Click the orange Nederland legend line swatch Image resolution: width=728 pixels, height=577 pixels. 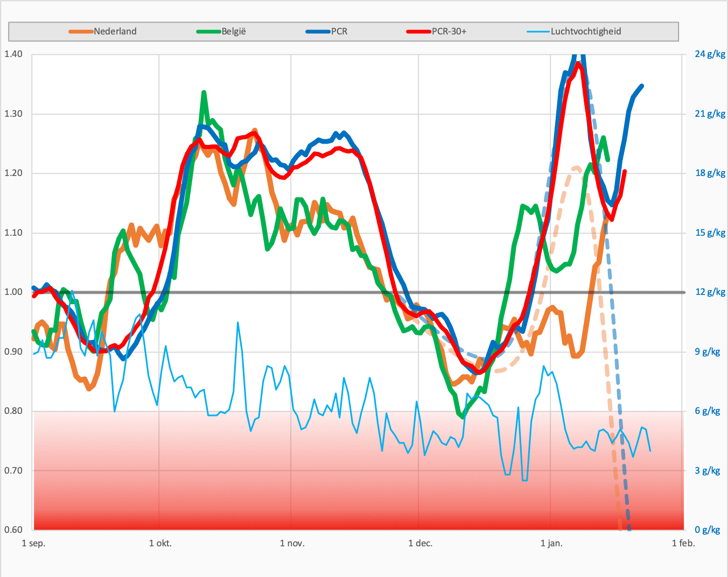(81, 32)
